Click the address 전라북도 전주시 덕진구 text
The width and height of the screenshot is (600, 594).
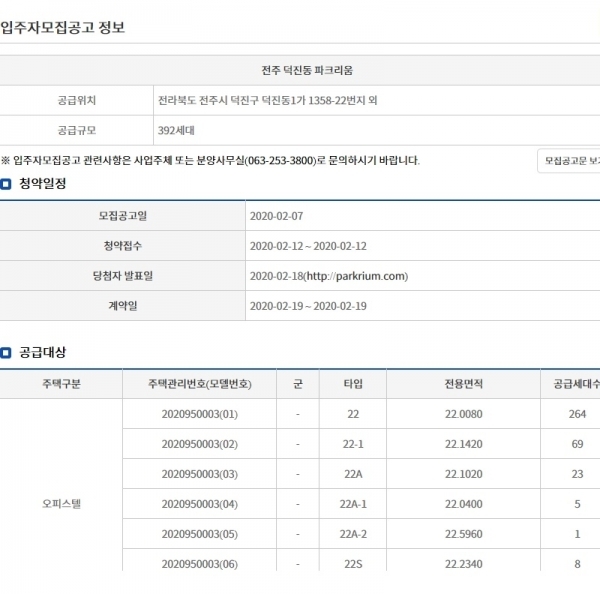pos(208,101)
